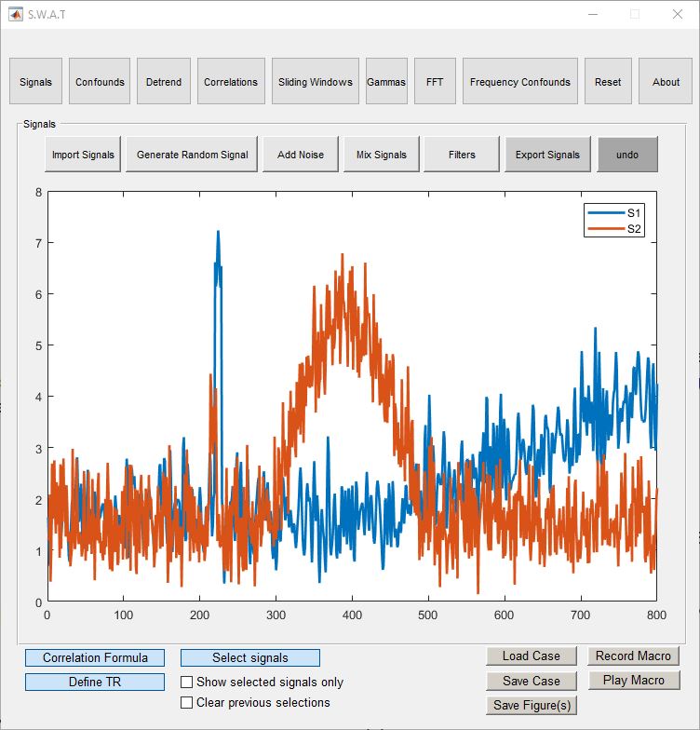The image size is (700, 730).
Task: Open Sliding Windows section
Action: [315, 82]
